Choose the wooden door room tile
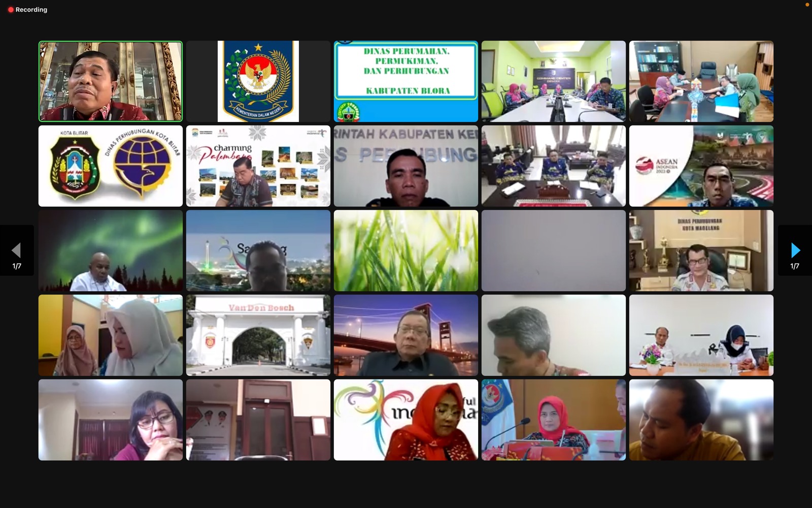This screenshot has height=508, width=812. (258, 420)
